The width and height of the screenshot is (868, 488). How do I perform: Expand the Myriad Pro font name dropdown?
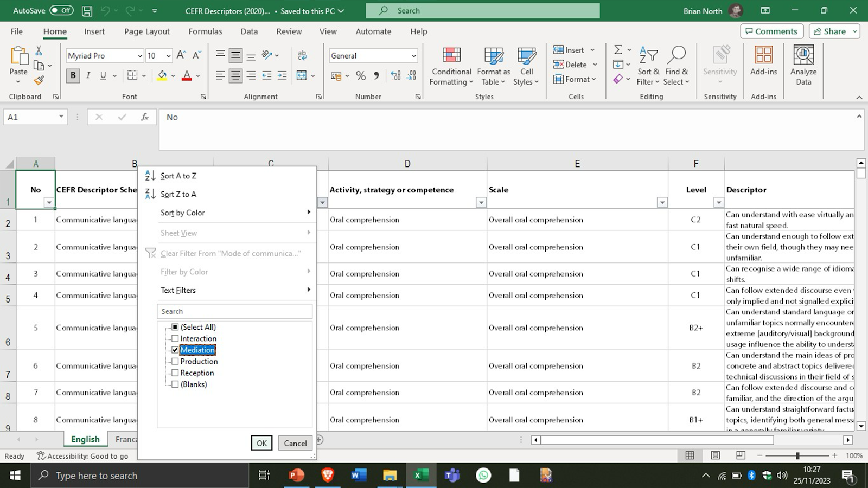tap(139, 56)
